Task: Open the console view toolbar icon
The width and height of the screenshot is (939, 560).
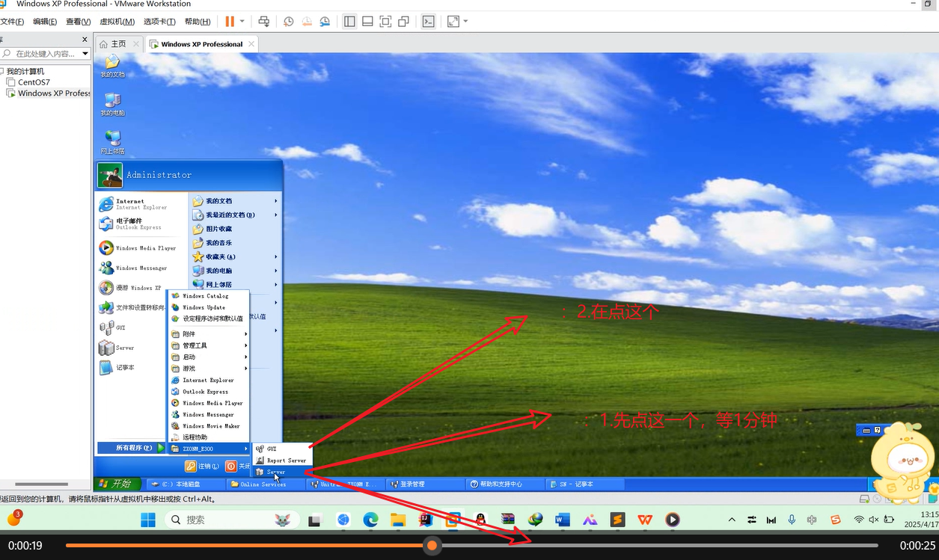Action: 428,22
